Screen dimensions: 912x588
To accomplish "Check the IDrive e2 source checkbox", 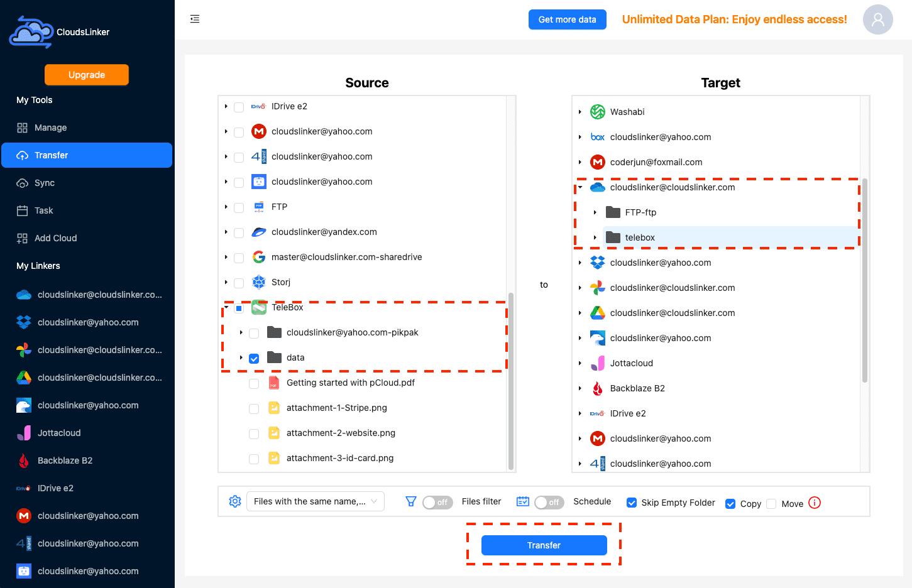I will tap(239, 107).
